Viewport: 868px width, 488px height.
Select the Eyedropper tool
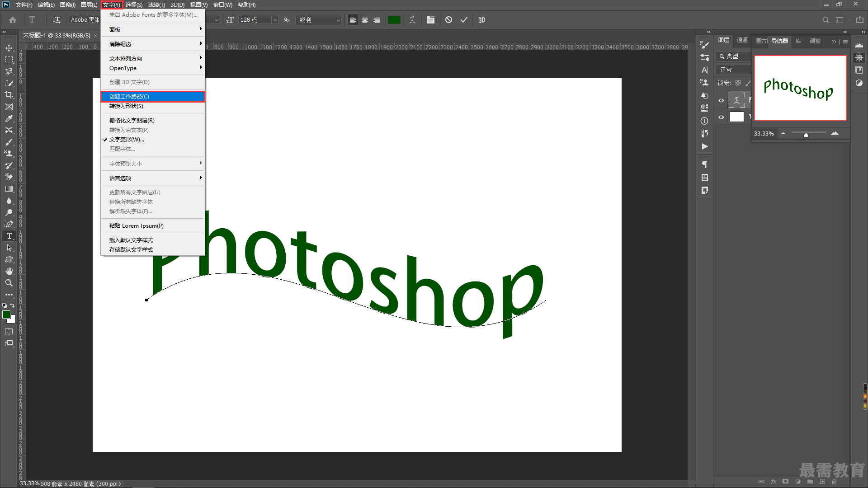coord(9,118)
